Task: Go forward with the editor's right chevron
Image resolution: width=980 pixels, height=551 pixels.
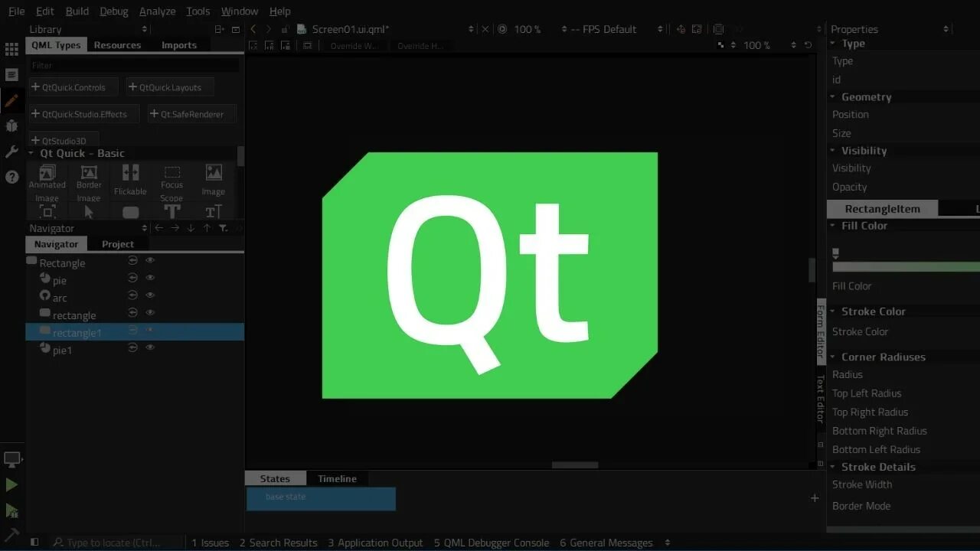Action: (x=269, y=29)
